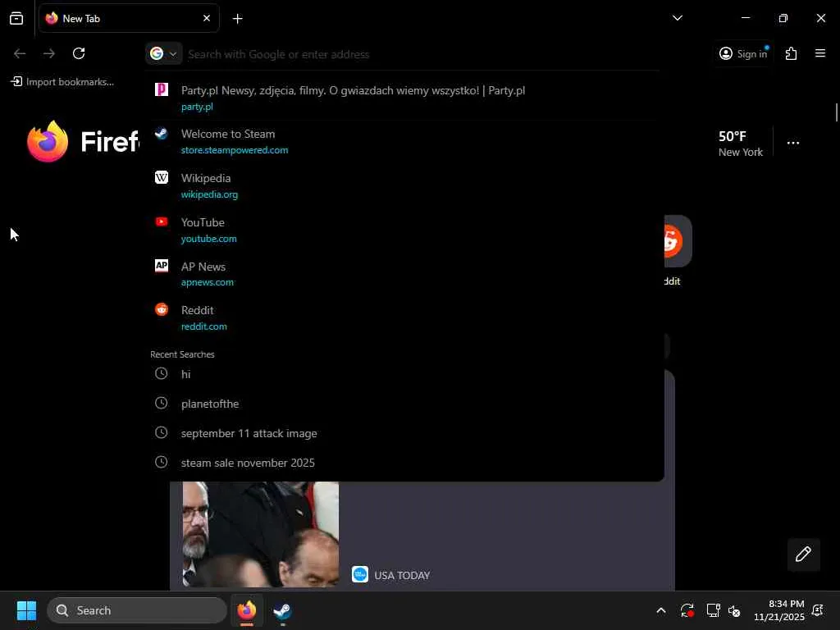Open the Firefox hamburger application menu

[x=820, y=53]
